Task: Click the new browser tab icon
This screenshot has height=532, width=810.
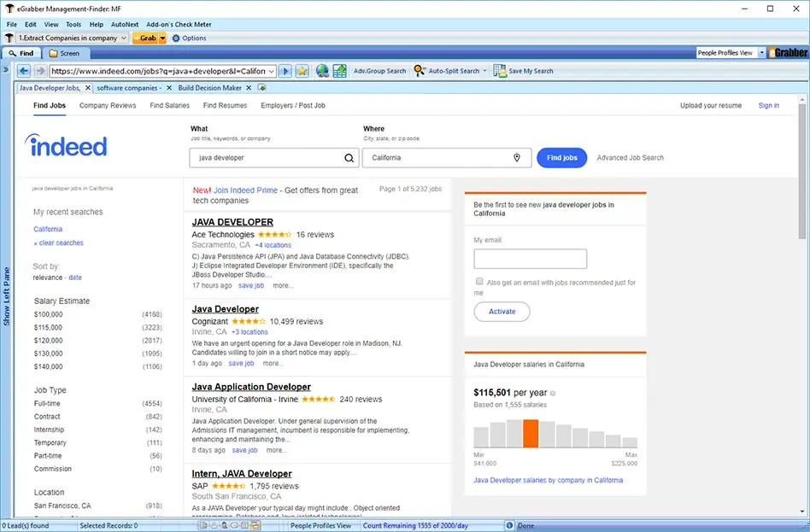Action: (262, 88)
